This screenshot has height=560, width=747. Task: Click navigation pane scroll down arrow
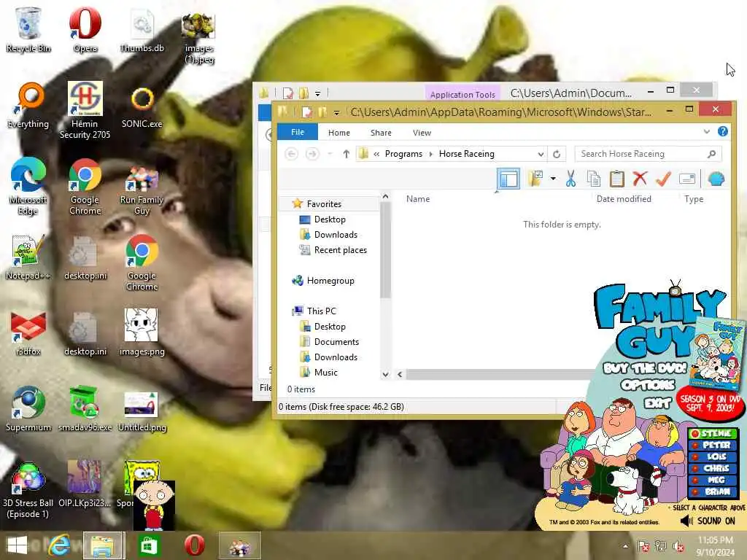point(385,374)
